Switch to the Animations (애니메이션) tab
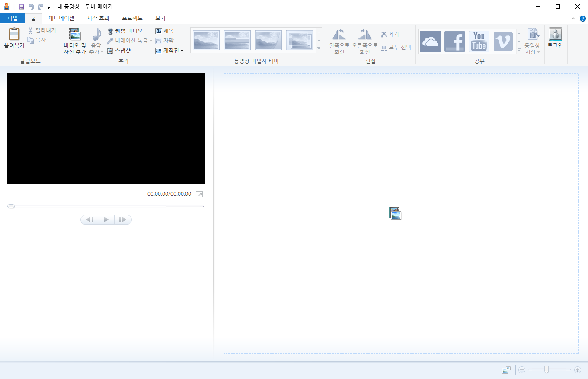The image size is (588, 379). point(61,18)
